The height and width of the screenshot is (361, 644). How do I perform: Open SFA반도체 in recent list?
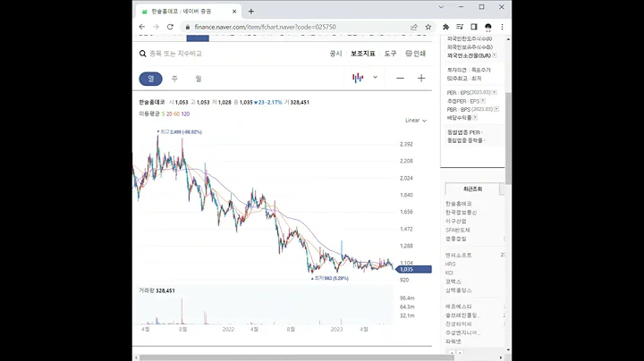458,231
